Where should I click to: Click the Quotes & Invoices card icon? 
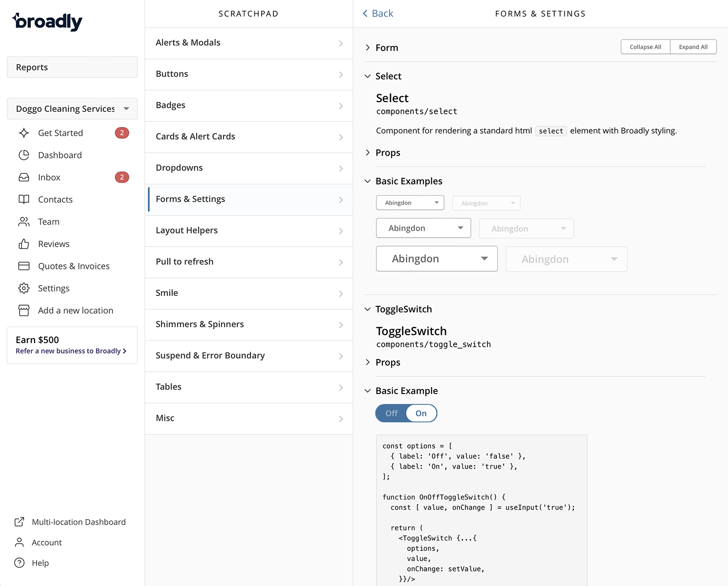pyautogui.click(x=24, y=266)
